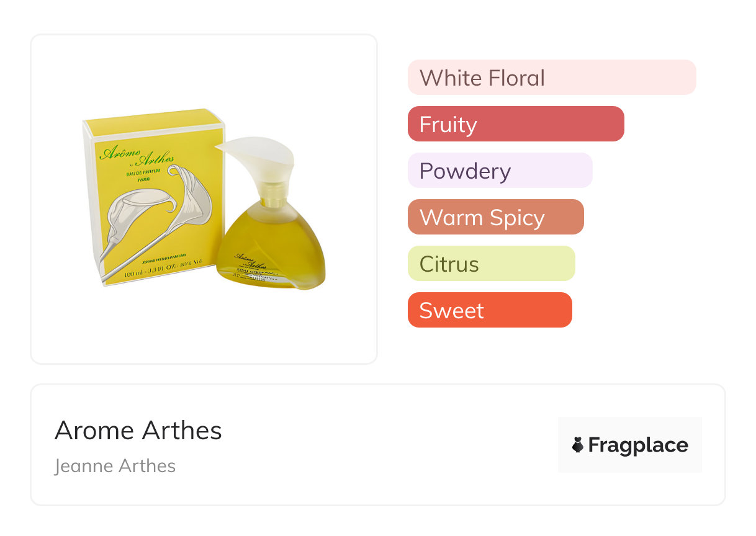Choose the Warm Spicy accord bar

coord(495,217)
